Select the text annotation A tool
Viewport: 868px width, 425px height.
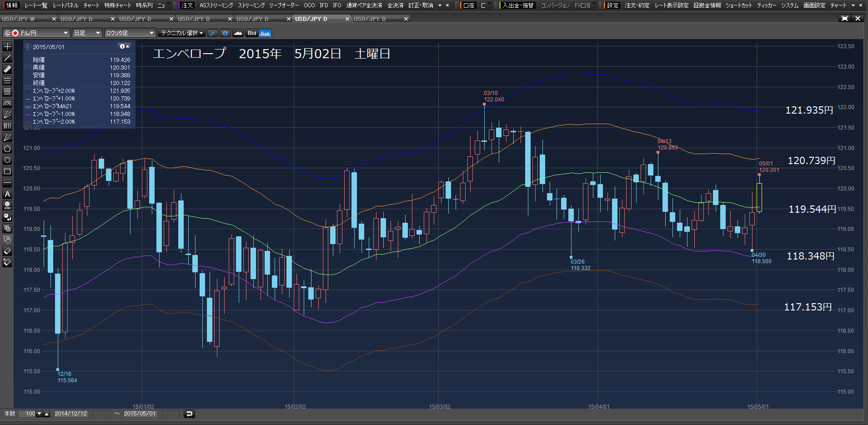pyautogui.click(x=7, y=194)
